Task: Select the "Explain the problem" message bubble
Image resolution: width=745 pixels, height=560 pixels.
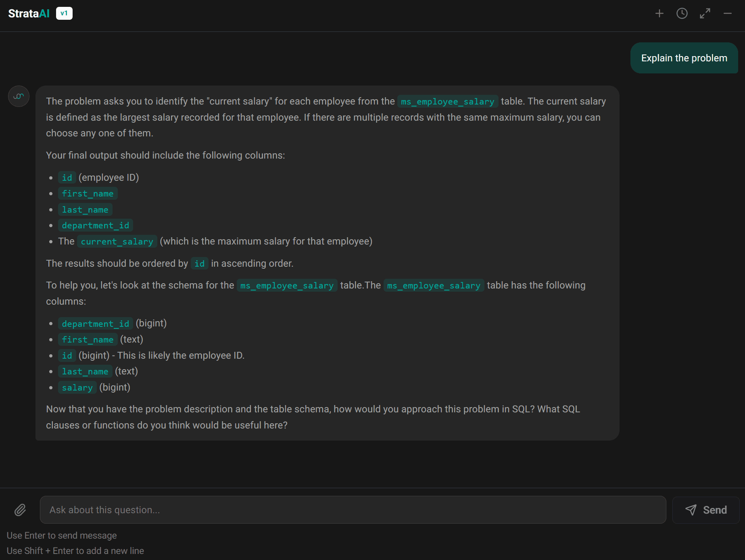Action: [684, 58]
